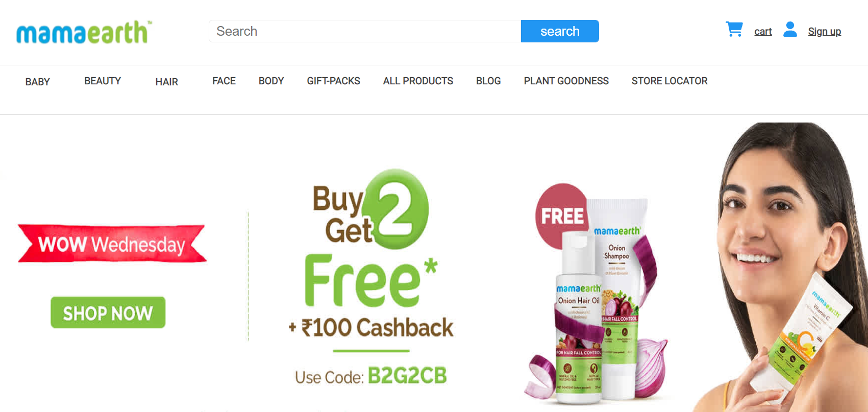Open the STORE LOCATOR

point(669,81)
